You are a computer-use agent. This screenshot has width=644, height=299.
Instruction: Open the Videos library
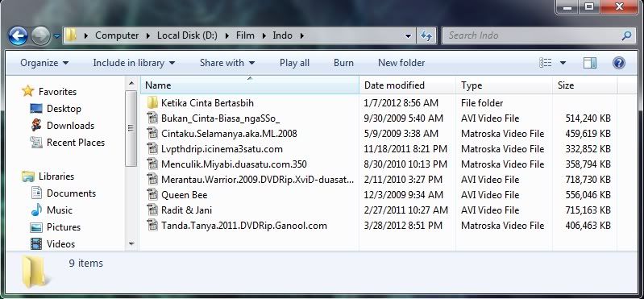60,244
